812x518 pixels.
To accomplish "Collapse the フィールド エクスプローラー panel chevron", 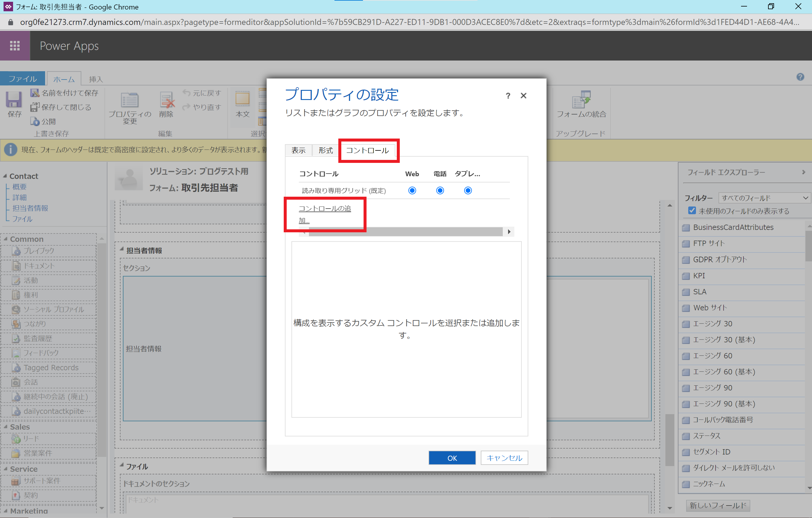I will point(804,172).
